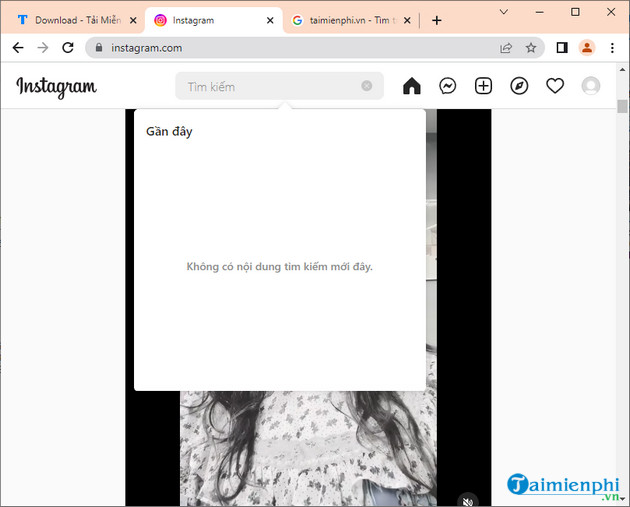Screen dimensions: 630x507
Task: Click the new post plus icon
Action: [x=483, y=86]
